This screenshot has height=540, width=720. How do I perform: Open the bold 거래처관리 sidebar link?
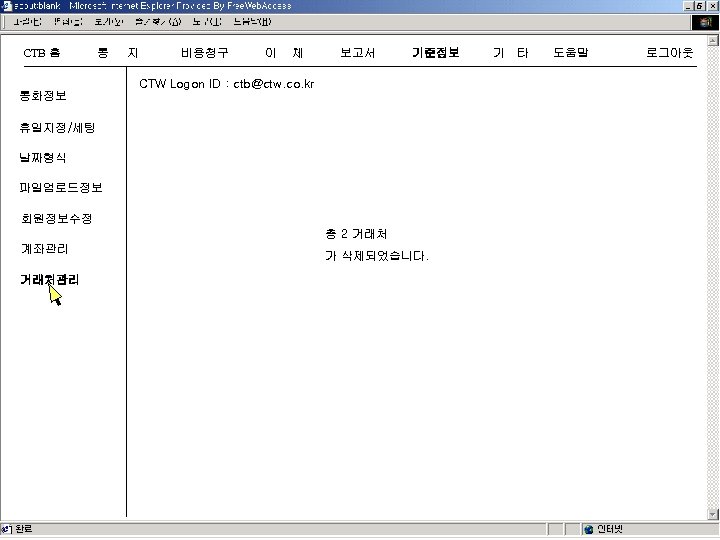(50, 279)
